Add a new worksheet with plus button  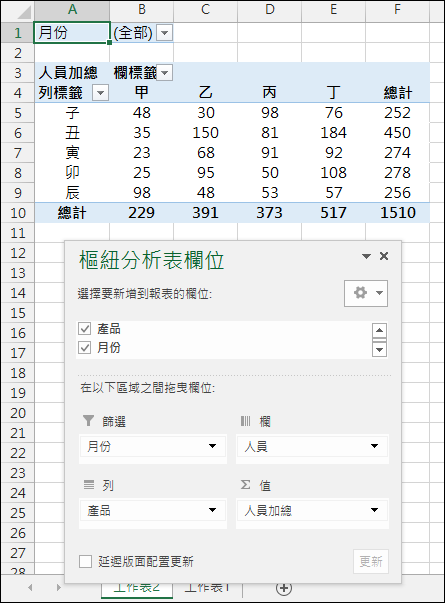point(284,588)
